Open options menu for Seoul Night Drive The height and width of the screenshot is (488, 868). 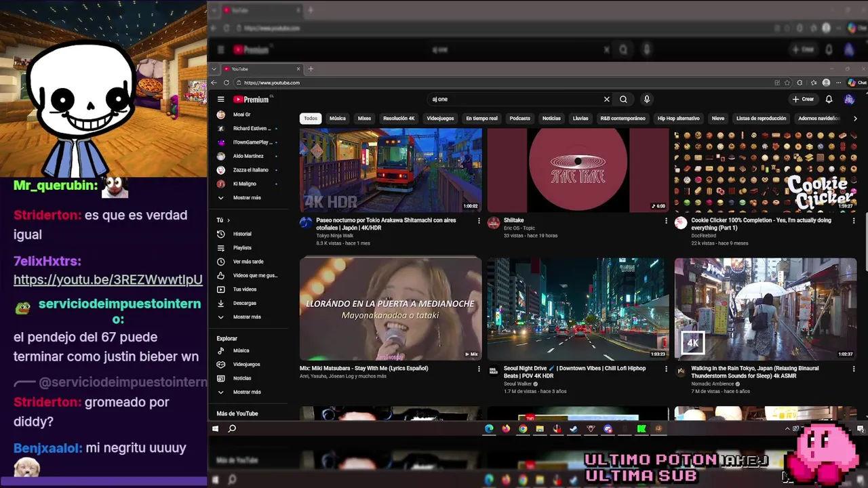pyautogui.click(x=666, y=369)
